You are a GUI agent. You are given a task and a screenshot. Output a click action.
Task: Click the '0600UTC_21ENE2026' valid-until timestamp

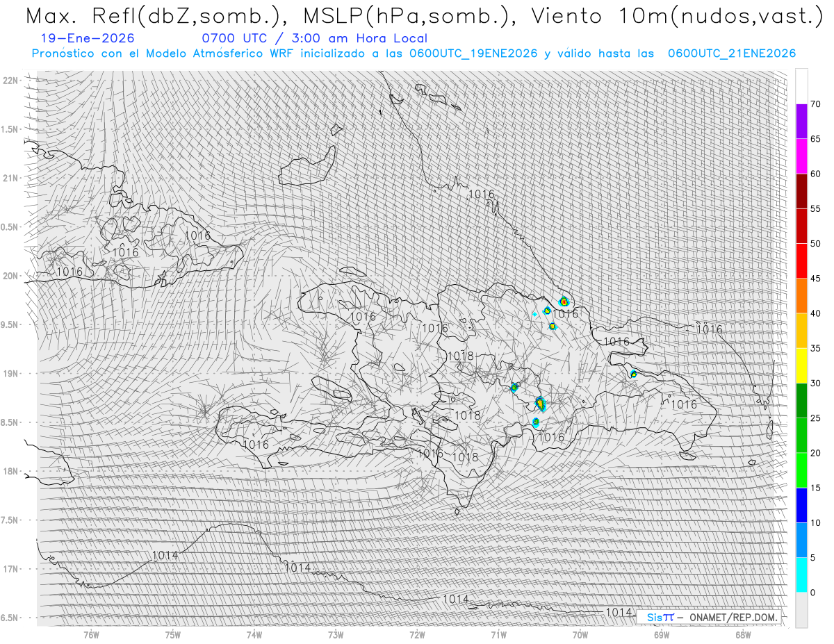click(732, 53)
